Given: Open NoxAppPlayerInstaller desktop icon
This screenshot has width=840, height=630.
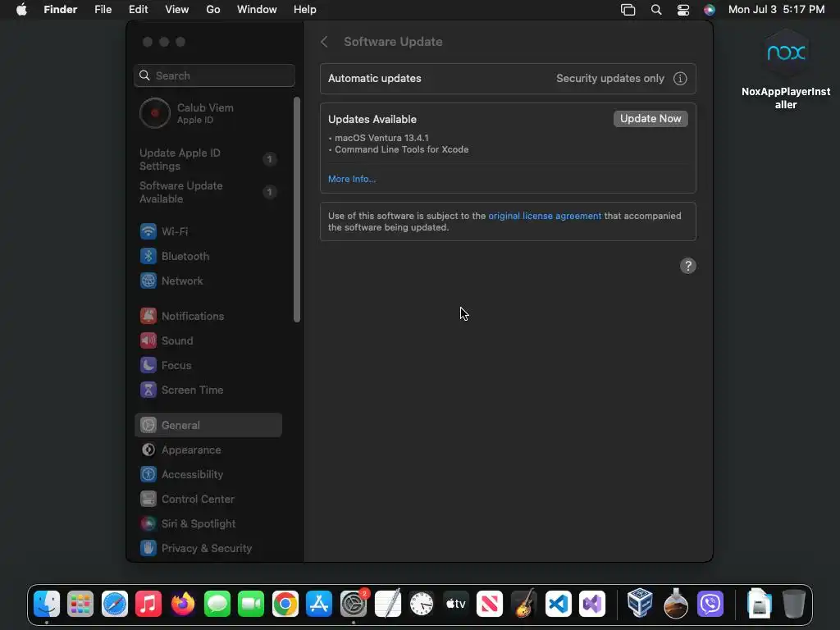Looking at the screenshot, I should click(786, 69).
